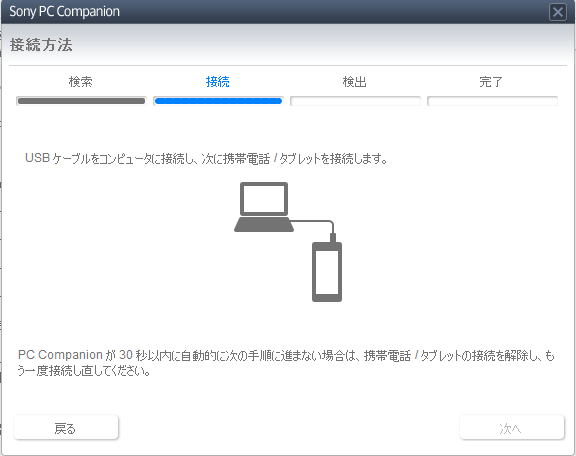This screenshot has width=576, height=456.
Task: Select the 検出 step label
Action: point(354,82)
